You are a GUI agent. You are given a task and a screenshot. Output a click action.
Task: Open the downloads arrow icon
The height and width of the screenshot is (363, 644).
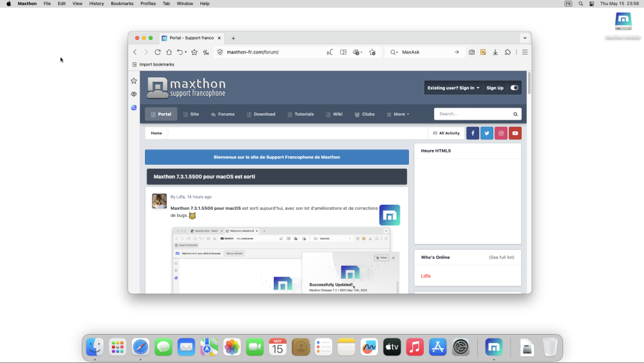495,52
